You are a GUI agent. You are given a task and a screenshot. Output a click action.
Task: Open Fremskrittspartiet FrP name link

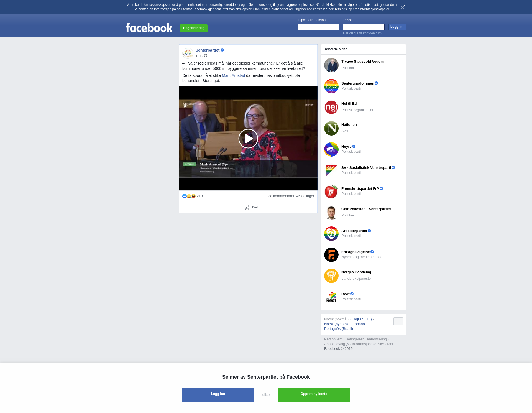coord(360,189)
